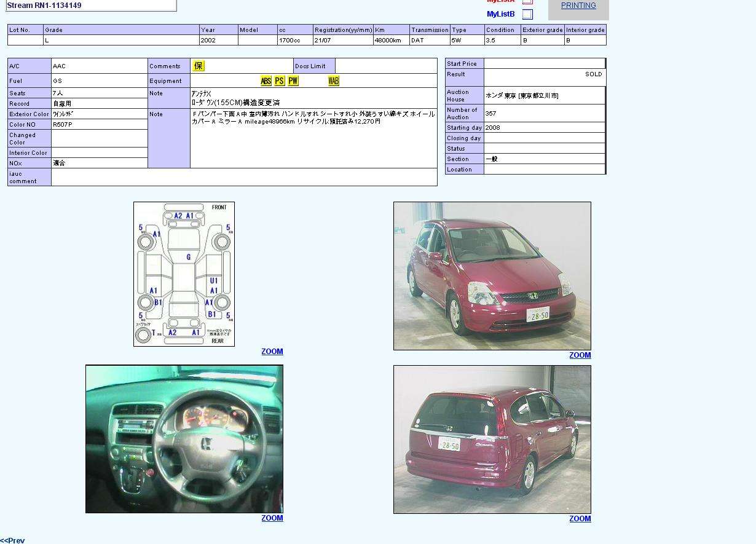This screenshot has width=756, height=544.
Task: Click ZOOM under the dashboard interior photo
Action: tap(272, 518)
